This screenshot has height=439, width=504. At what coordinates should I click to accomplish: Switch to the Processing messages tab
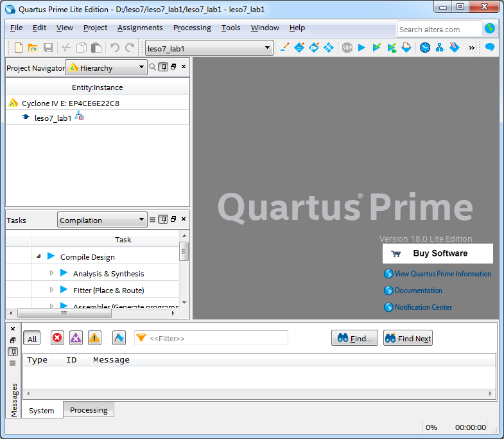click(x=89, y=409)
